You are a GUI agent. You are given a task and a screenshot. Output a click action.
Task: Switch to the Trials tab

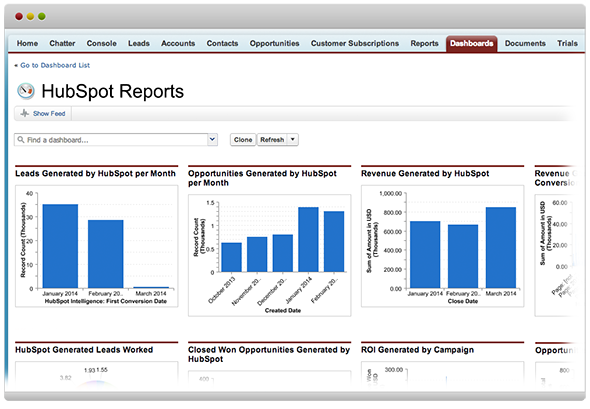pos(567,43)
